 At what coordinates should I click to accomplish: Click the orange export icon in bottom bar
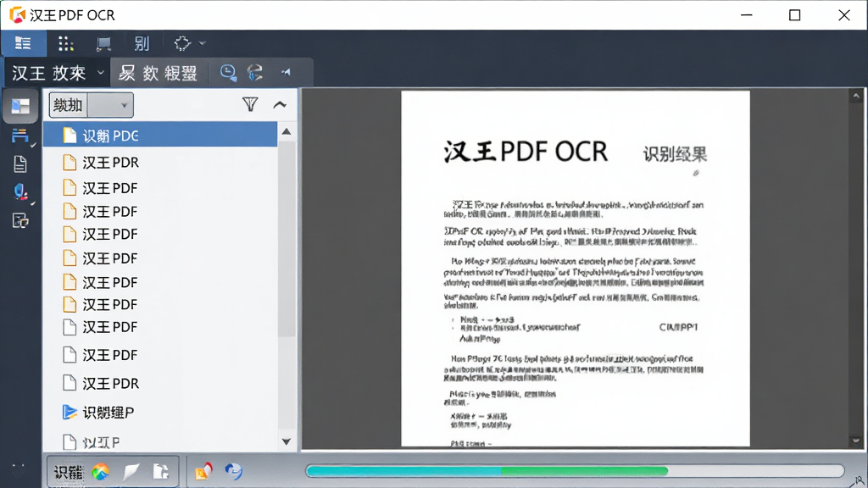(x=203, y=471)
